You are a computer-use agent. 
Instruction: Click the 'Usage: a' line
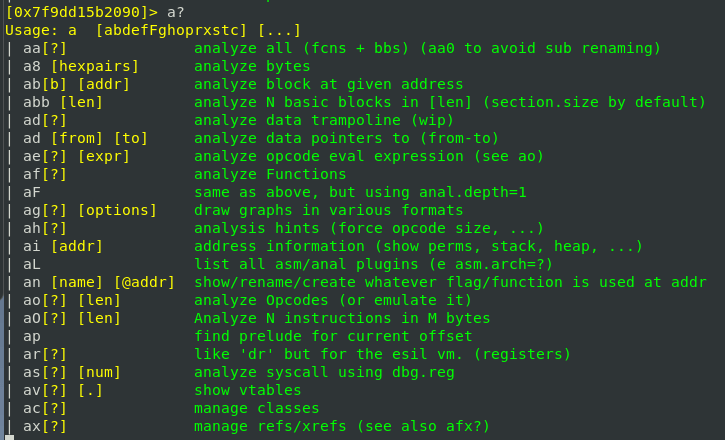(x=40, y=30)
